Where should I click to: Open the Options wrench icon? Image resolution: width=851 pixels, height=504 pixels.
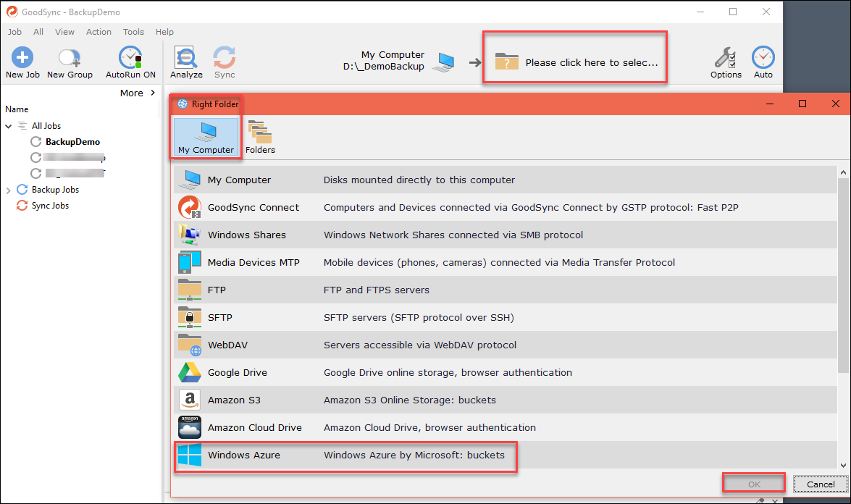(726, 57)
